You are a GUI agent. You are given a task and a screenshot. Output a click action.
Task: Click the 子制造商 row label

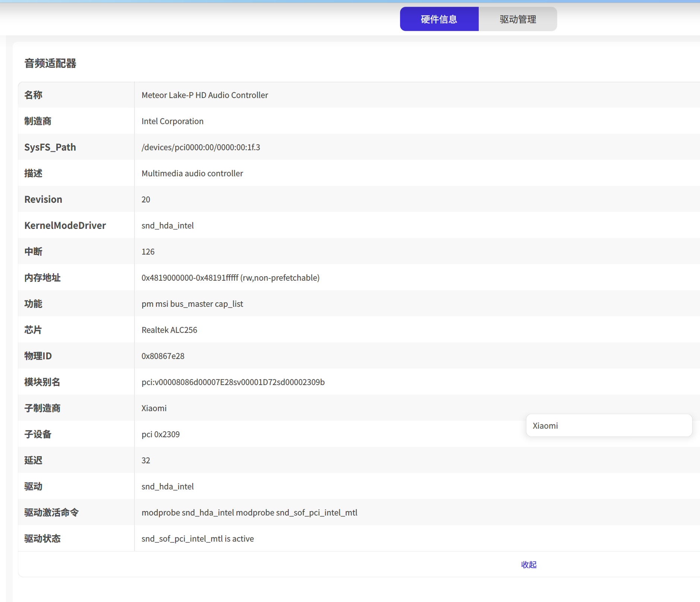click(42, 408)
